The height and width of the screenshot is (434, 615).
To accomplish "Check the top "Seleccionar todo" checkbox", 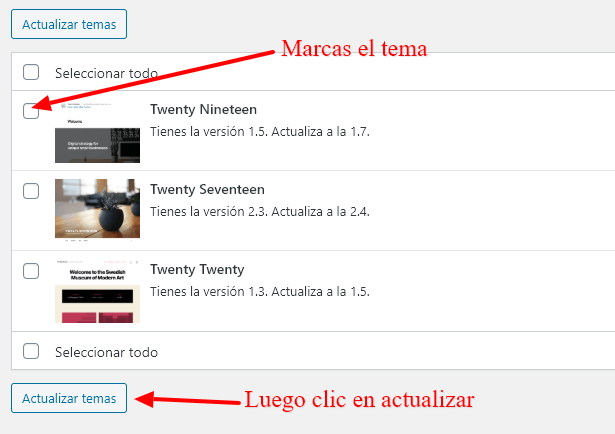I will pos(31,73).
